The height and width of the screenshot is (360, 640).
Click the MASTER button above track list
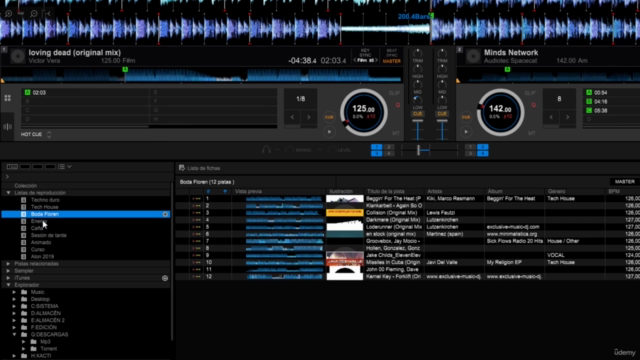pyautogui.click(x=624, y=182)
